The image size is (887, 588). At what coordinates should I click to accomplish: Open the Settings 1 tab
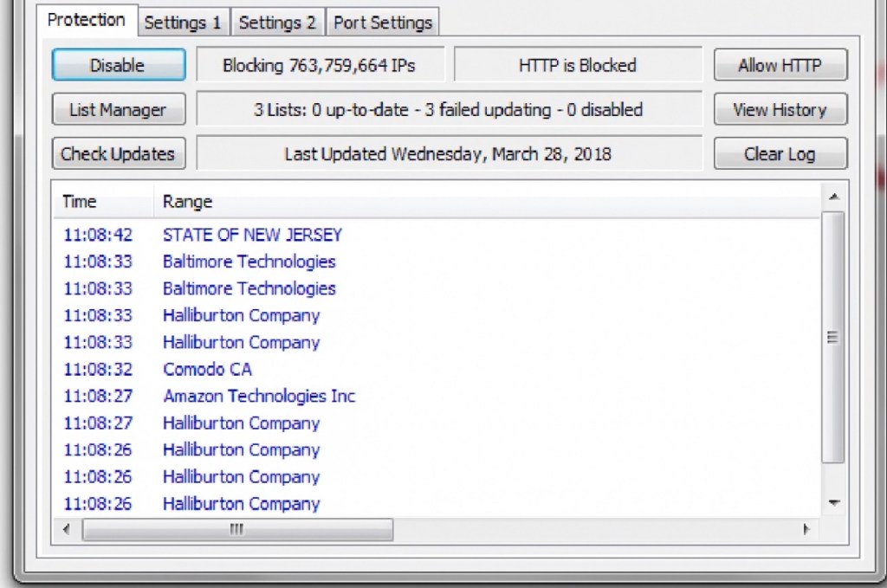[183, 23]
